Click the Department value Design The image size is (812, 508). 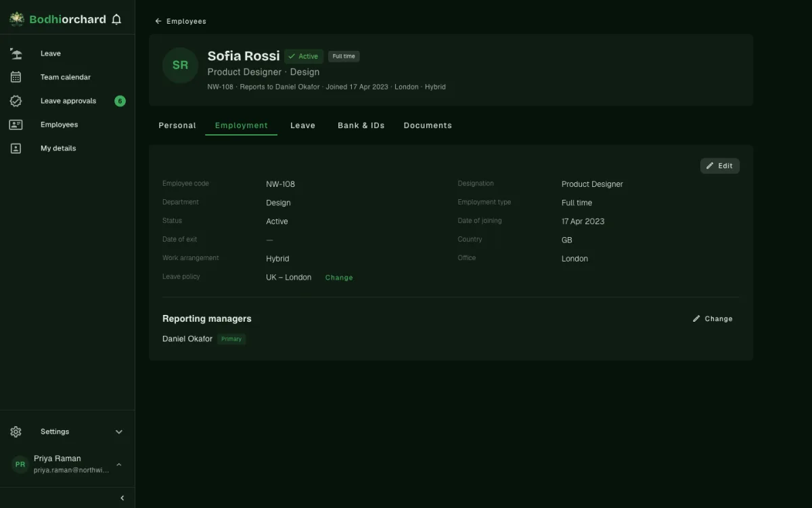click(278, 203)
